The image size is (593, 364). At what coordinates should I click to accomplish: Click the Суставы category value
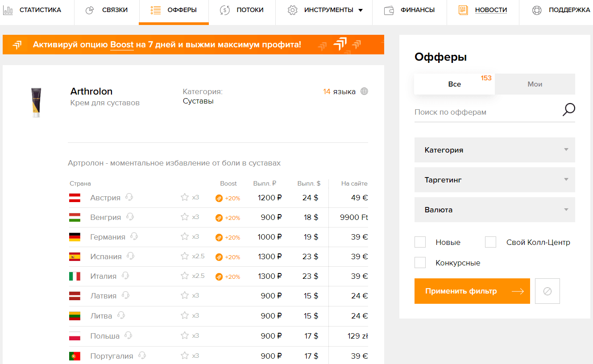point(198,101)
